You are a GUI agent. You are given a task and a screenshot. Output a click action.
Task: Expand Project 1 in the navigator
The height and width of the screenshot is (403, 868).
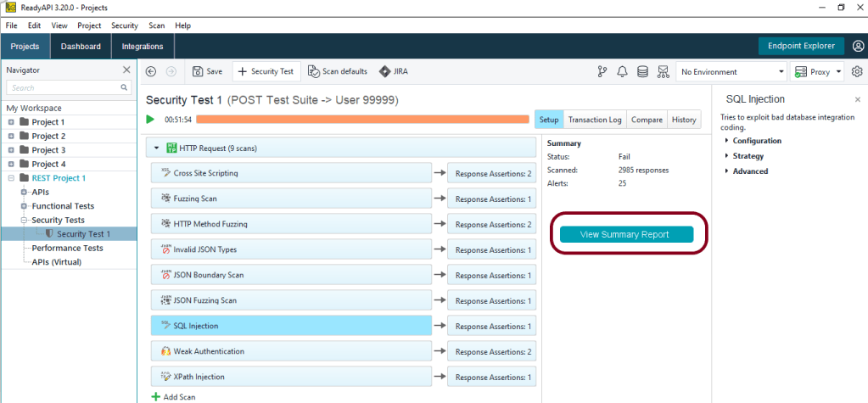12,122
